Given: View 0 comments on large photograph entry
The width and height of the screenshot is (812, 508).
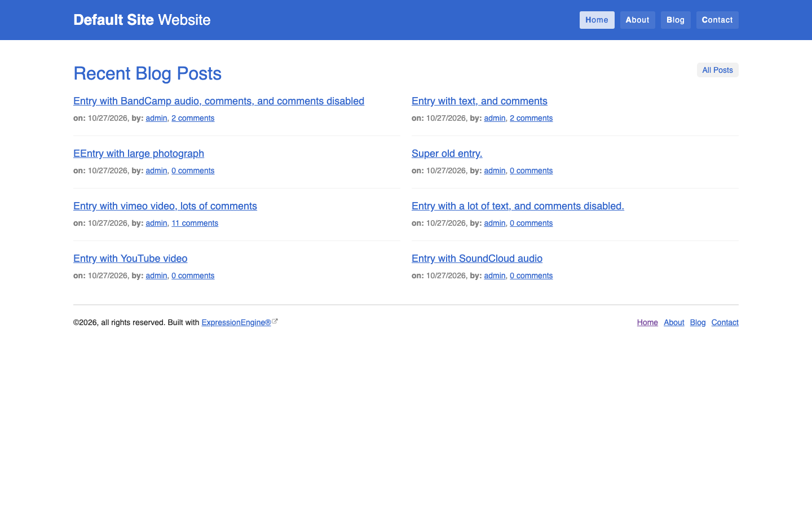Looking at the screenshot, I should (193, 170).
